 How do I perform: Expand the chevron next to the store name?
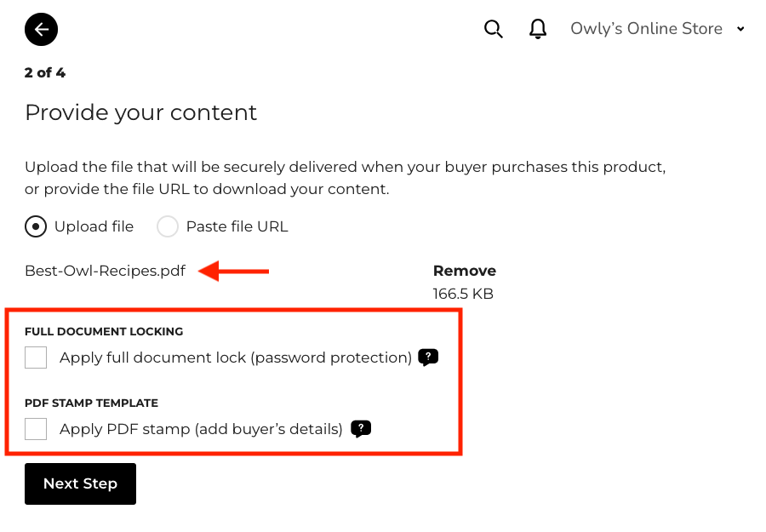click(740, 29)
